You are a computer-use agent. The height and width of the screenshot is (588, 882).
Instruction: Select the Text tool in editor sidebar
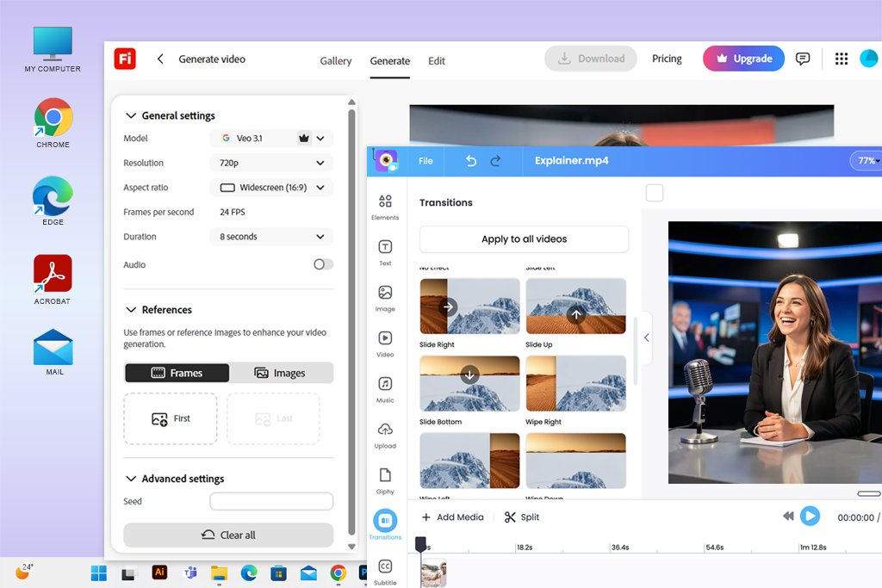coord(385,252)
